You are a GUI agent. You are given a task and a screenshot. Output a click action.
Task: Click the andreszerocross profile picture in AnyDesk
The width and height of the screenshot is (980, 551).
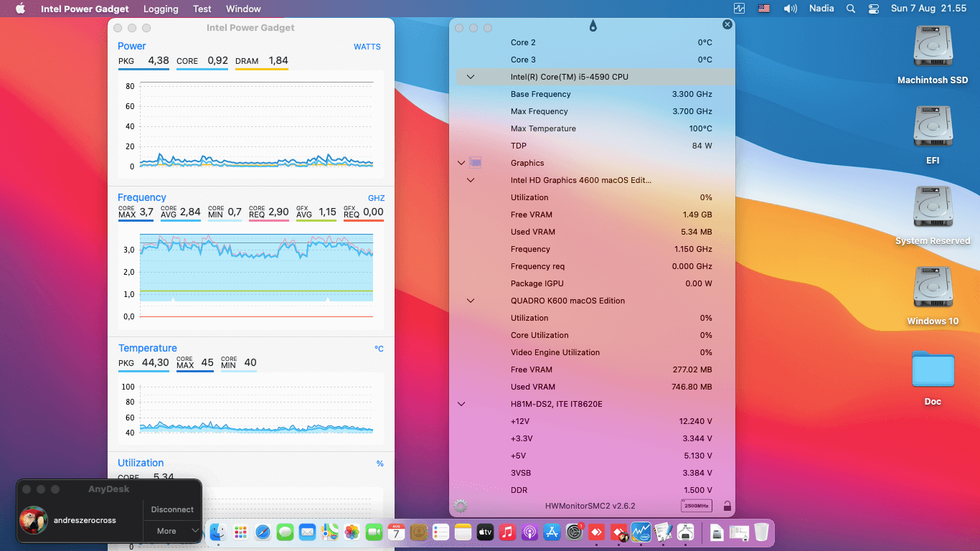(34, 519)
